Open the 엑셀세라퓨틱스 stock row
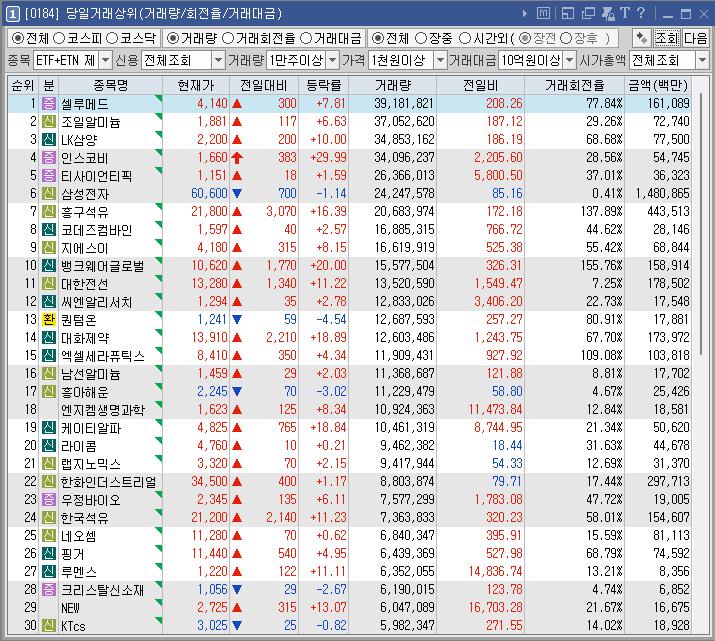 (x=349, y=356)
